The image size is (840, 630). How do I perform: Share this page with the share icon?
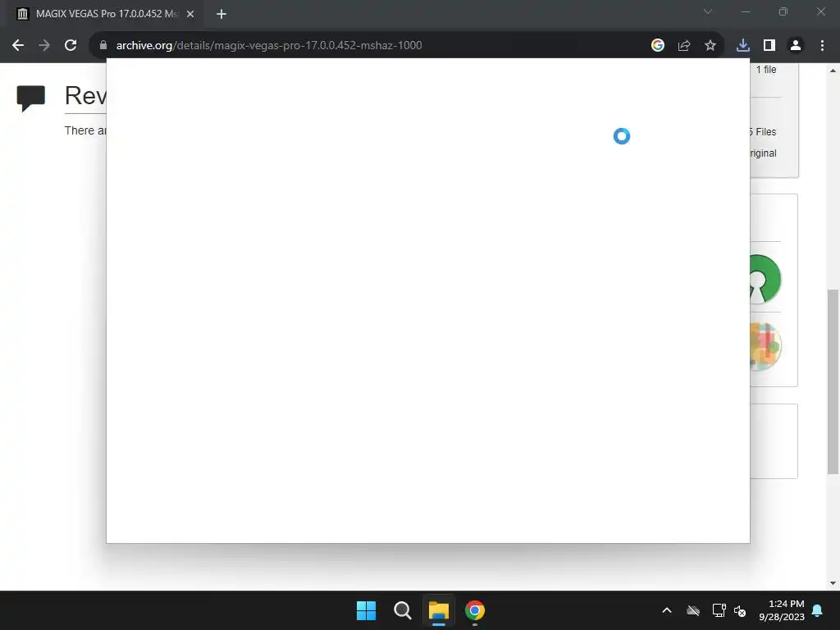684,46
